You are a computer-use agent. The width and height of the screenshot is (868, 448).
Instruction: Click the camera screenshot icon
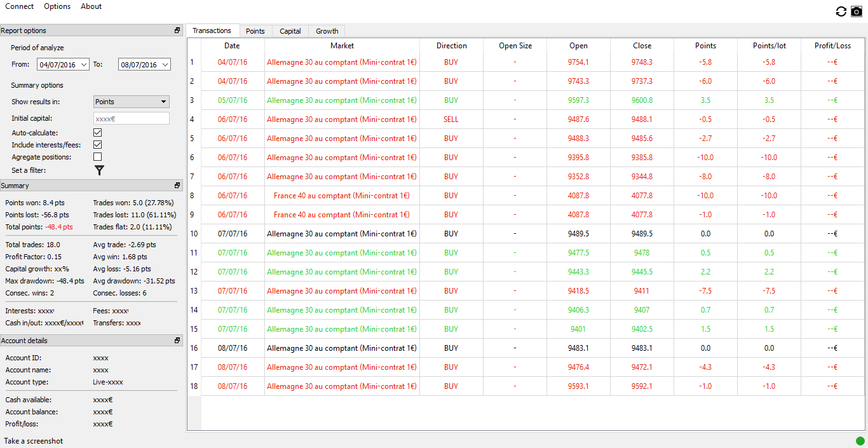(857, 11)
